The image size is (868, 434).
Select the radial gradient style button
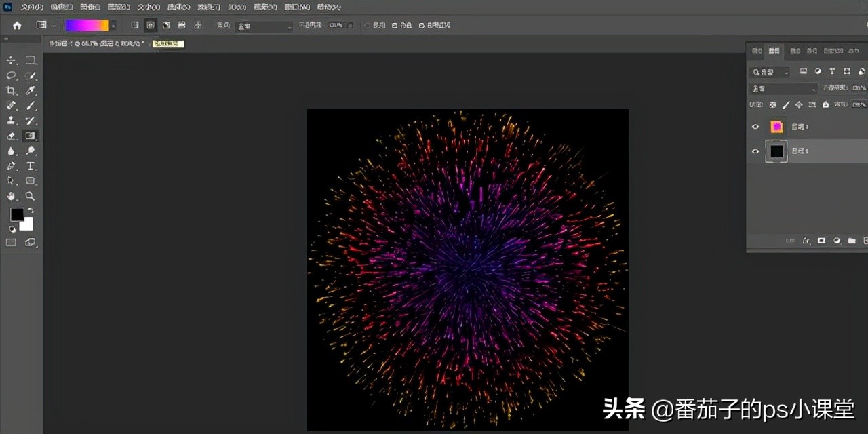(151, 25)
